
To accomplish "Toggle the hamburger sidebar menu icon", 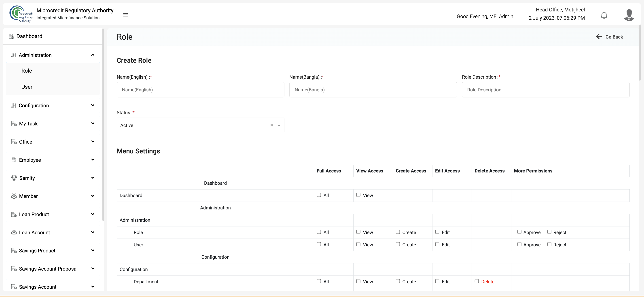I will (x=125, y=15).
